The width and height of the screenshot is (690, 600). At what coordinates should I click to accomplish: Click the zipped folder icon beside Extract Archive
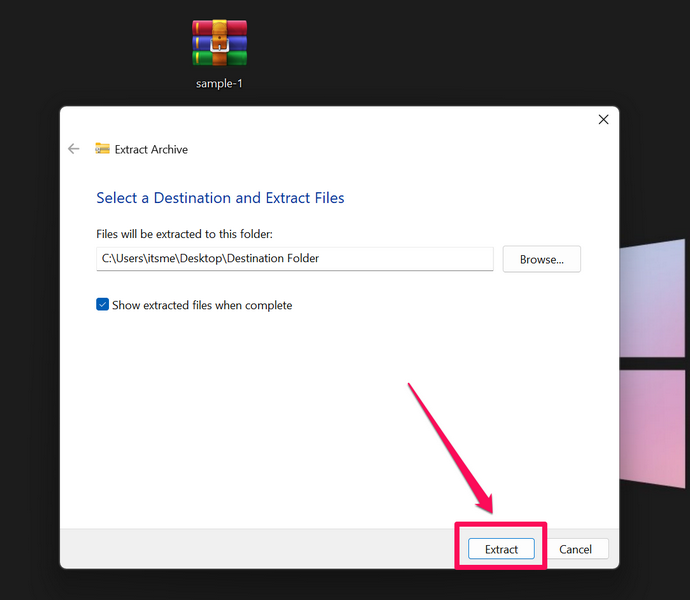pyautogui.click(x=102, y=149)
